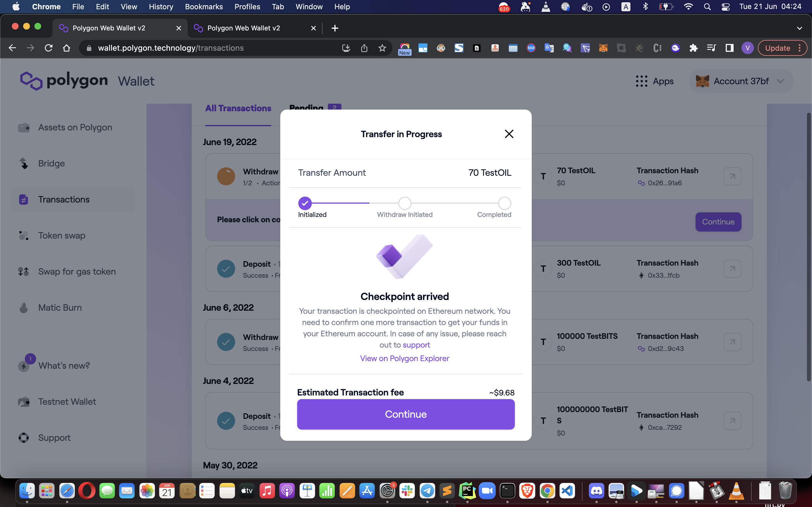Open the Apps grid icon
Image resolution: width=812 pixels, height=507 pixels.
(x=641, y=81)
